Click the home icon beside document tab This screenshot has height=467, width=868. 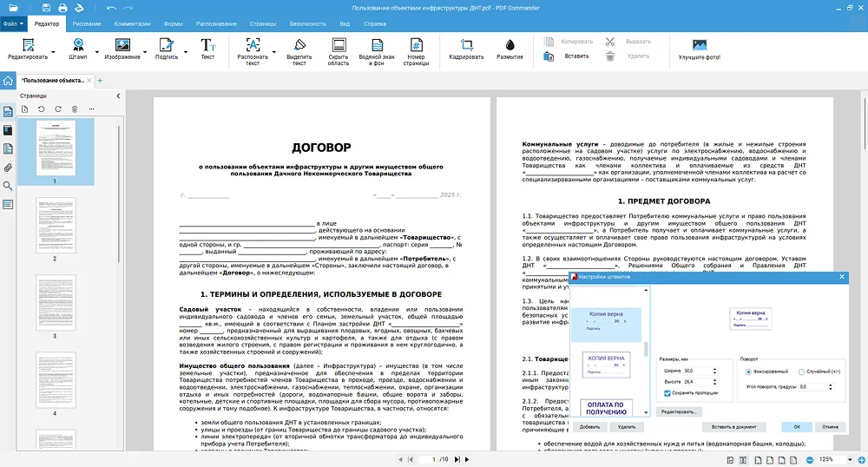(x=8, y=81)
